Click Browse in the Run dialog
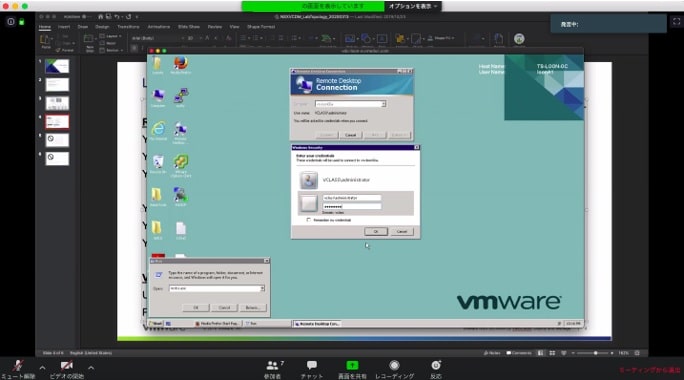Screen dimensions: 684x380 coord(253,308)
